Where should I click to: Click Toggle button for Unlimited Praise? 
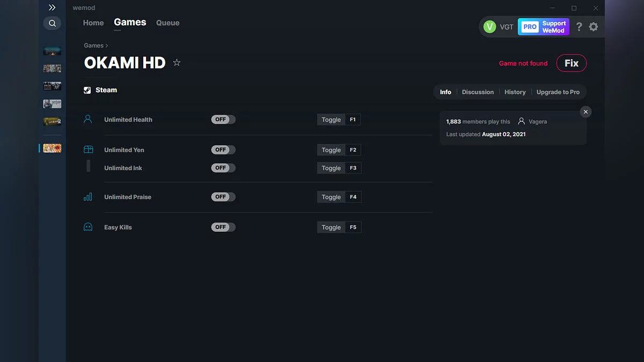tap(331, 197)
